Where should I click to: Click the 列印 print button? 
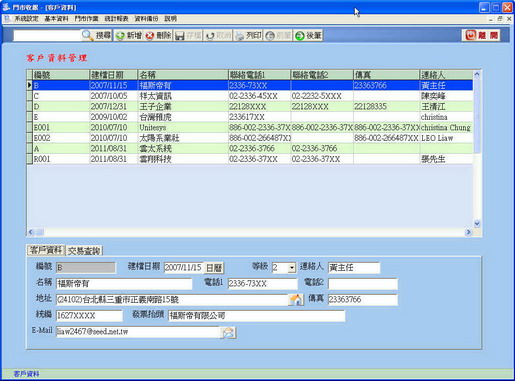(x=248, y=35)
